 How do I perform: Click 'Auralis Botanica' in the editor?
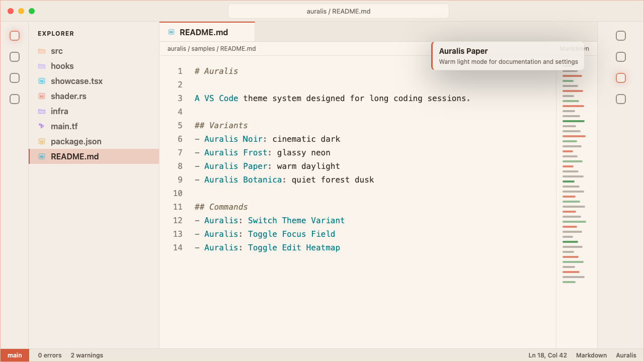tap(243, 179)
